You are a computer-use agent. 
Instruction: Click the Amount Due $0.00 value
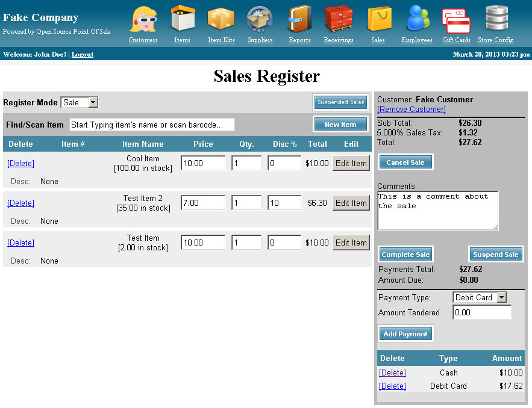(469, 280)
